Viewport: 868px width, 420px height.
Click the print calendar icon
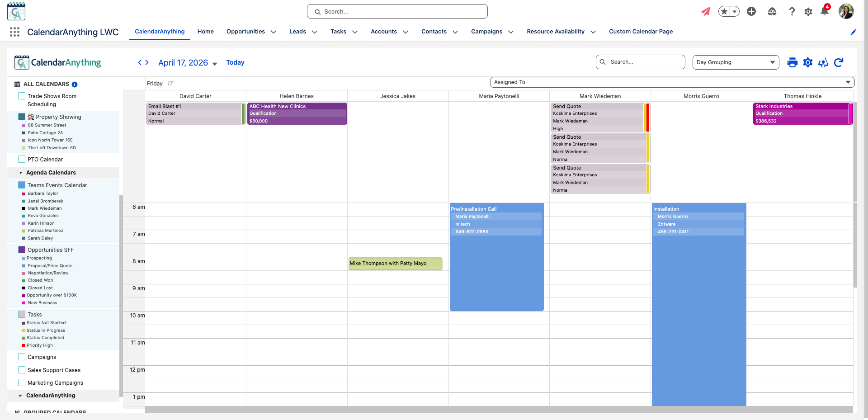pyautogui.click(x=792, y=62)
